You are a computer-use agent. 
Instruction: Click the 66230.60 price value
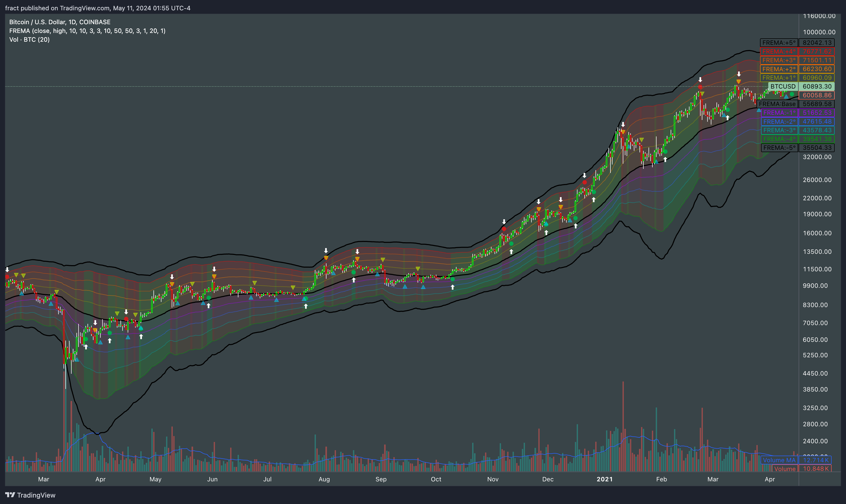coord(816,69)
